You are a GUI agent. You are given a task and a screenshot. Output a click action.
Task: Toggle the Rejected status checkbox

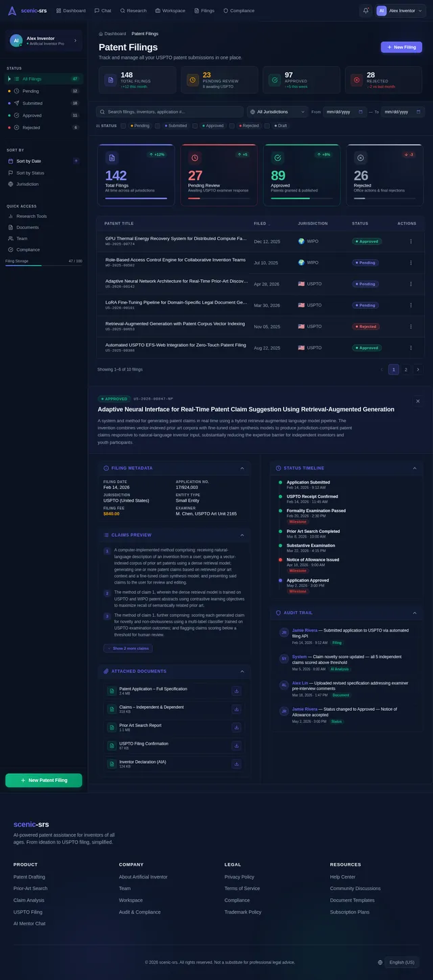[x=231, y=126]
